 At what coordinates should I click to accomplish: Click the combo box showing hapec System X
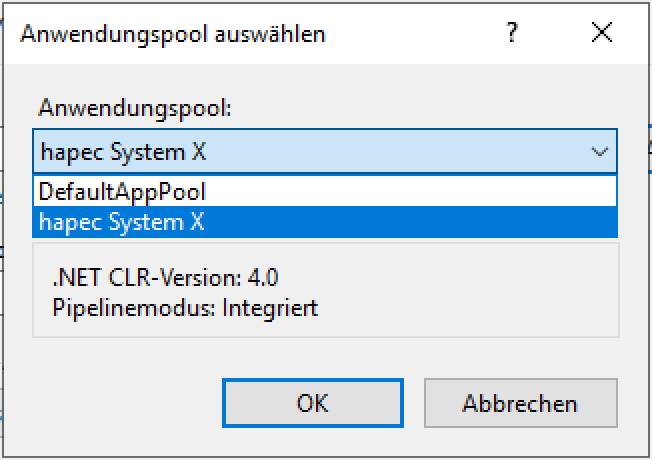(x=300, y=153)
